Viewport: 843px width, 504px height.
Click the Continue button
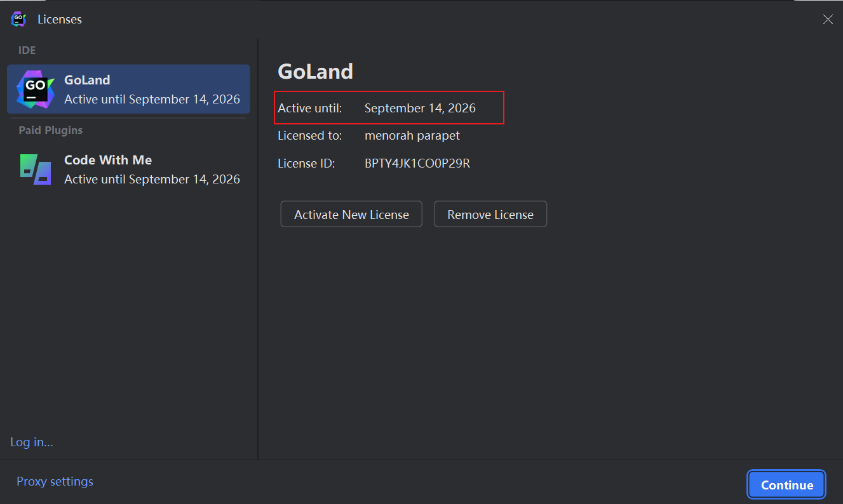tap(787, 485)
